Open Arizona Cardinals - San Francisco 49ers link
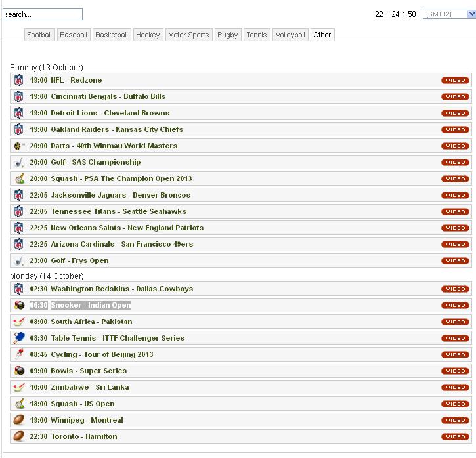This screenshot has height=458, width=476. (x=121, y=244)
